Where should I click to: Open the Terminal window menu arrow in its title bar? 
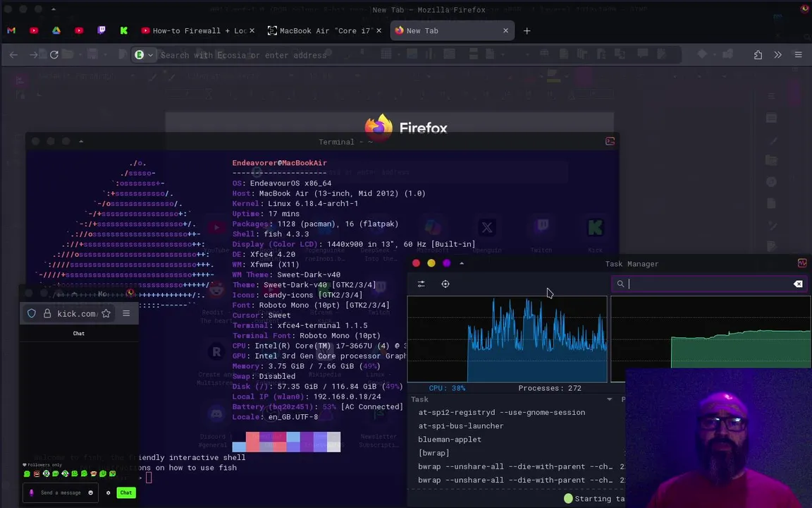81,141
